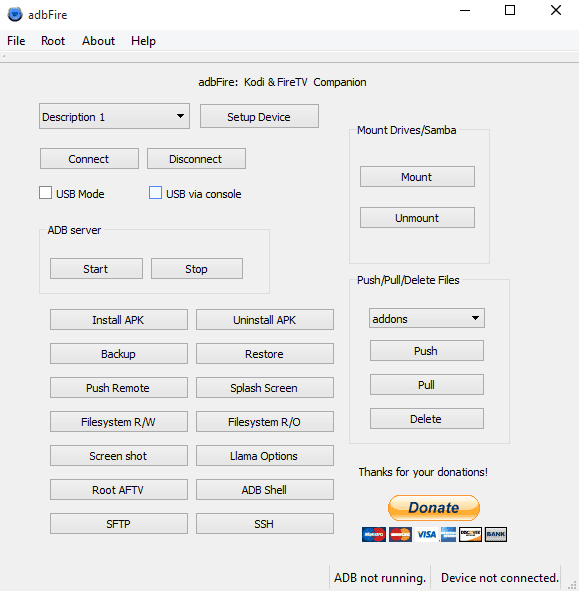Click 'Thanks for your donations!' text
579x591 pixels.
point(423,472)
